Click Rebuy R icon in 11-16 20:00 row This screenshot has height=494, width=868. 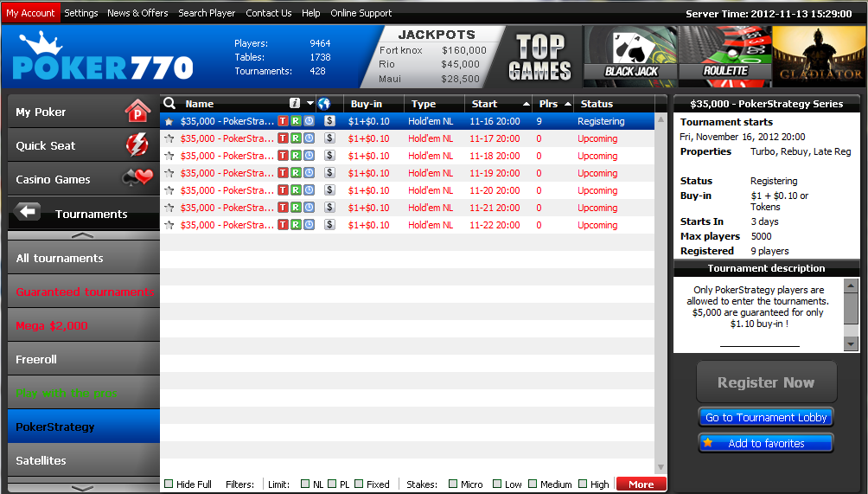pos(297,121)
